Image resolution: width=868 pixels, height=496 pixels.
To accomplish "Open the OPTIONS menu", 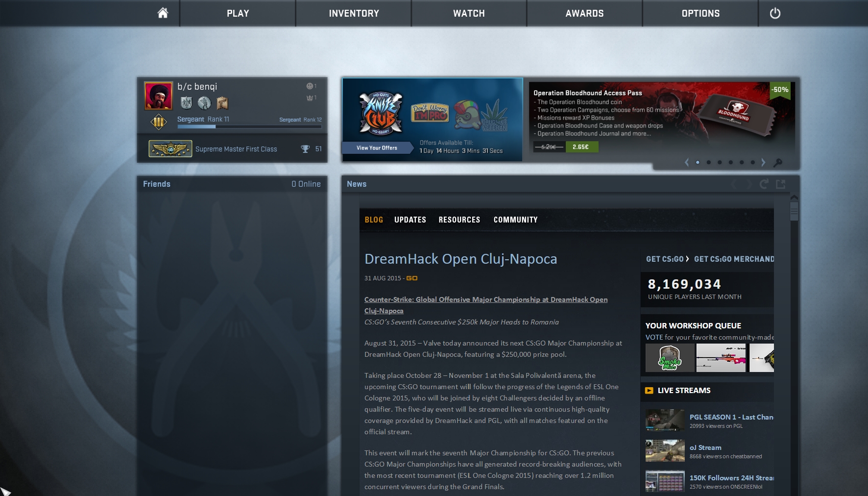I will click(700, 13).
